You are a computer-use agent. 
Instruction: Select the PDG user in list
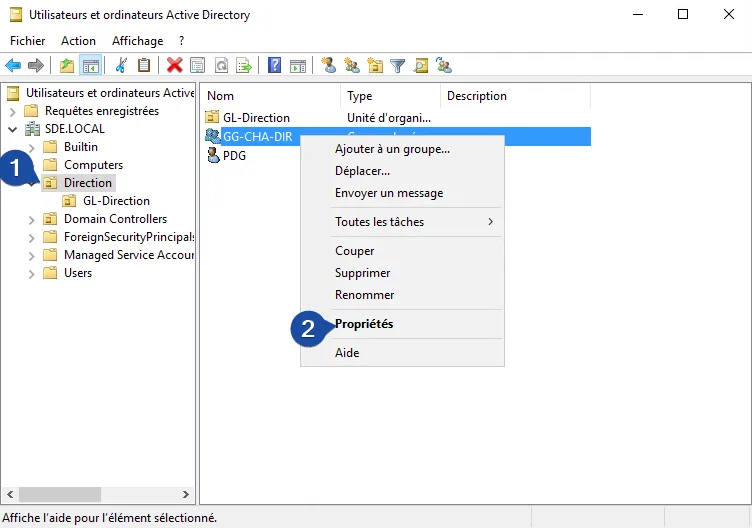(234, 155)
